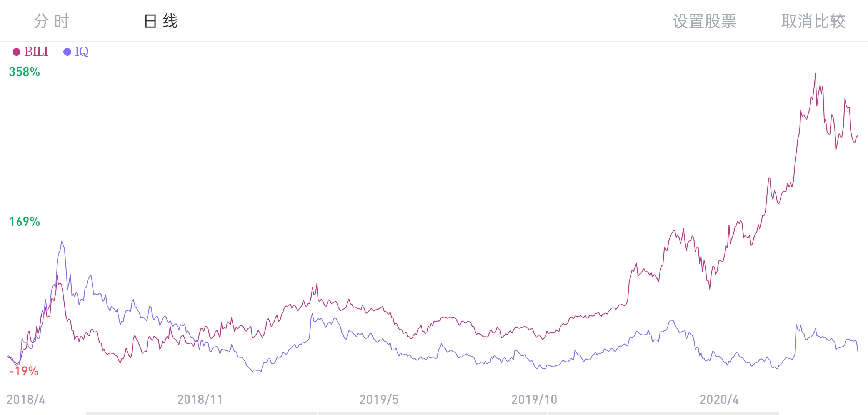Select the 2018/11 date marker
The height and width of the screenshot is (415, 868).
coord(200,400)
